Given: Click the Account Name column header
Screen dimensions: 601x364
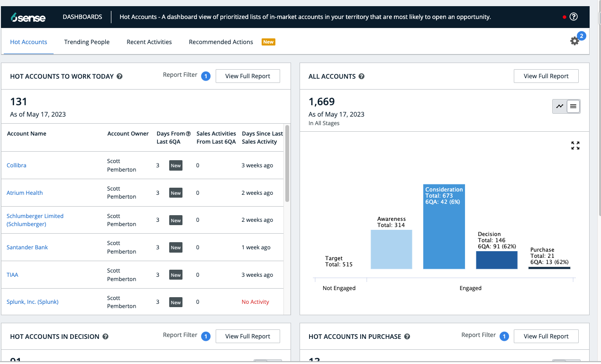Looking at the screenshot, I should 27,134.
